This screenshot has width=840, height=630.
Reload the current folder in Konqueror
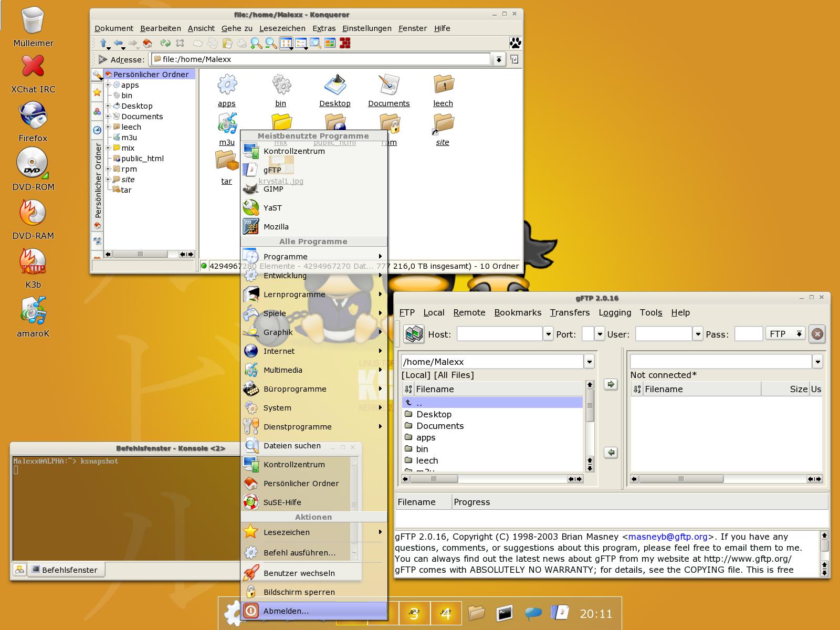165,44
